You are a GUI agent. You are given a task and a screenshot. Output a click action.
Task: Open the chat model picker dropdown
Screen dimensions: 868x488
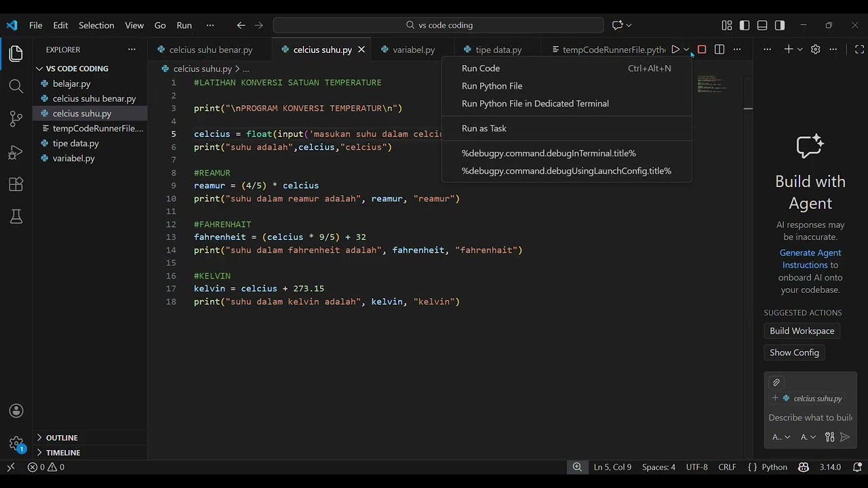point(808,437)
